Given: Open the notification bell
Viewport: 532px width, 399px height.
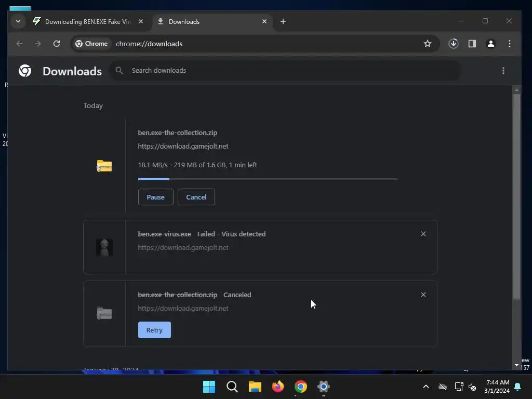Looking at the screenshot, I should click(x=518, y=387).
